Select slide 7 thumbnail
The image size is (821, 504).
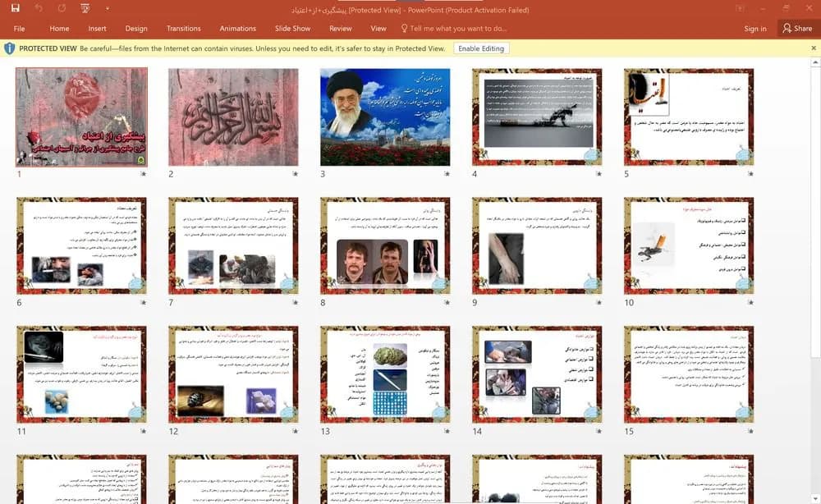point(233,246)
